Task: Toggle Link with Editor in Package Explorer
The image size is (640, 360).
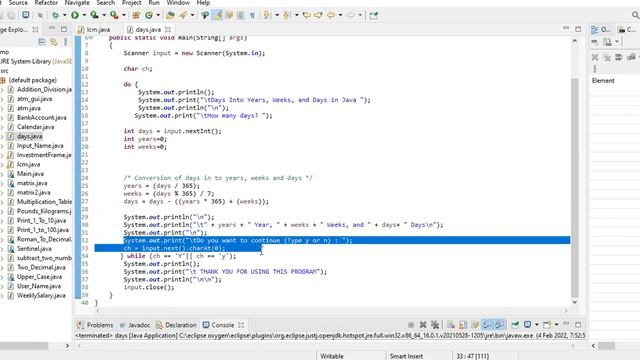Action: 53,42
